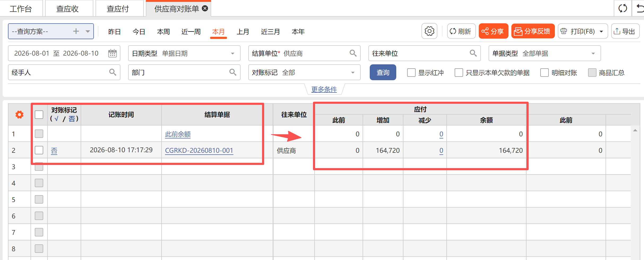Select the 本月 date shortcut
This screenshot has width=644, height=260.
pyautogui.click(x=219, y=32)
